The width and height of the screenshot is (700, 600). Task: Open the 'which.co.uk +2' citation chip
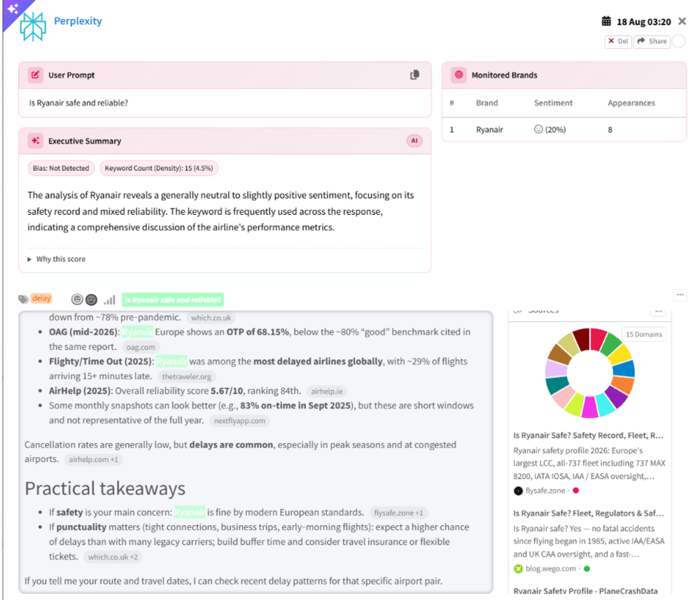[113, 557]
